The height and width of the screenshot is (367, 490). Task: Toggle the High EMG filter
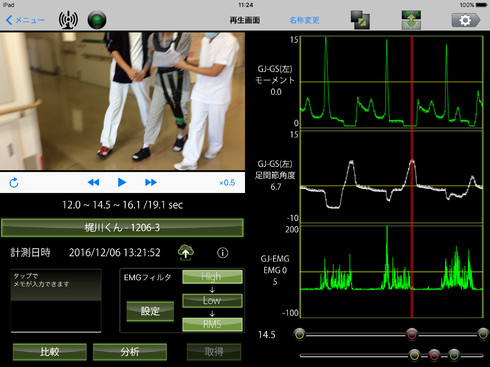pyautogui.click(x=212, y=277)
